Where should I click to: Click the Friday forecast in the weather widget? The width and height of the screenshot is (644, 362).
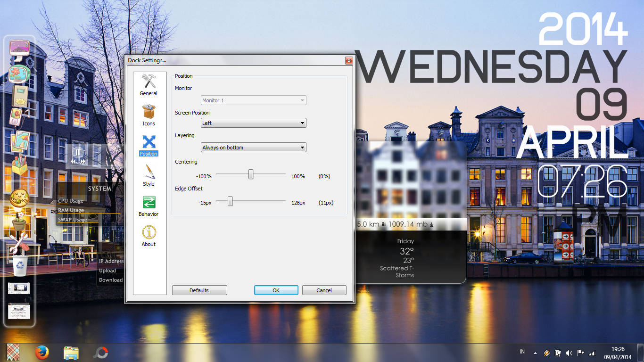(x=405, y=241)
